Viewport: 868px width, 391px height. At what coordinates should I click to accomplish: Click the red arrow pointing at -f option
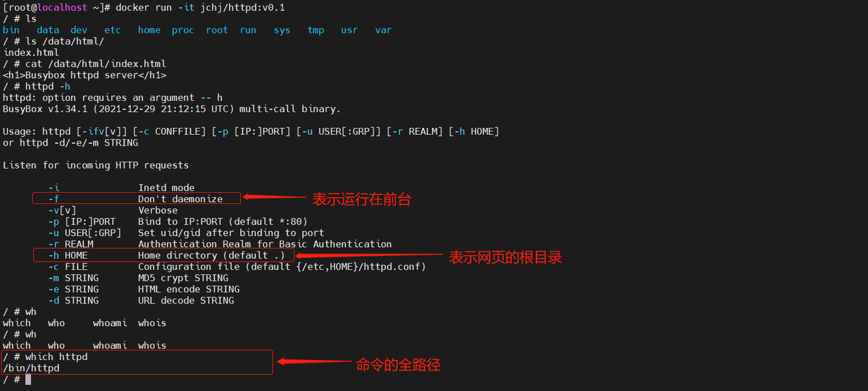[275, 197]
